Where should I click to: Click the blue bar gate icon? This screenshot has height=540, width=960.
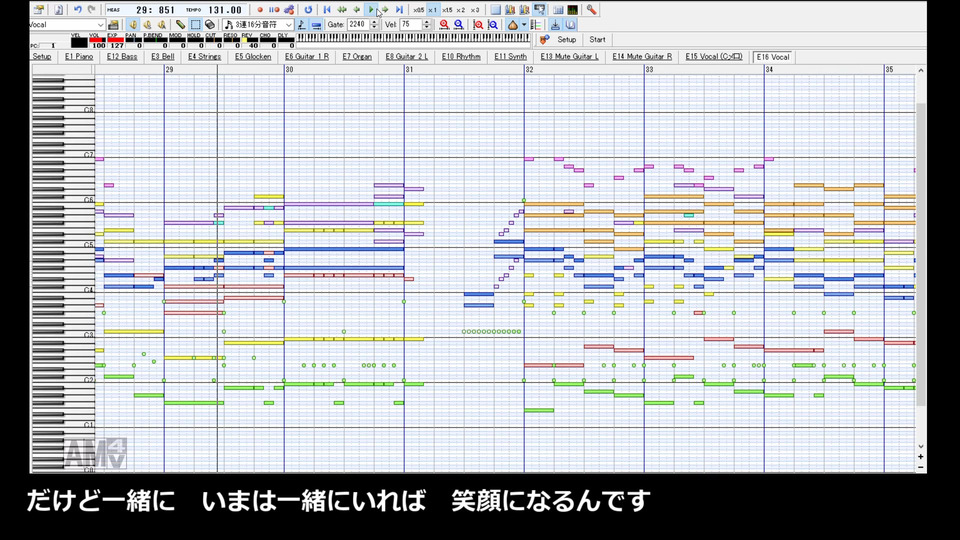317,24
